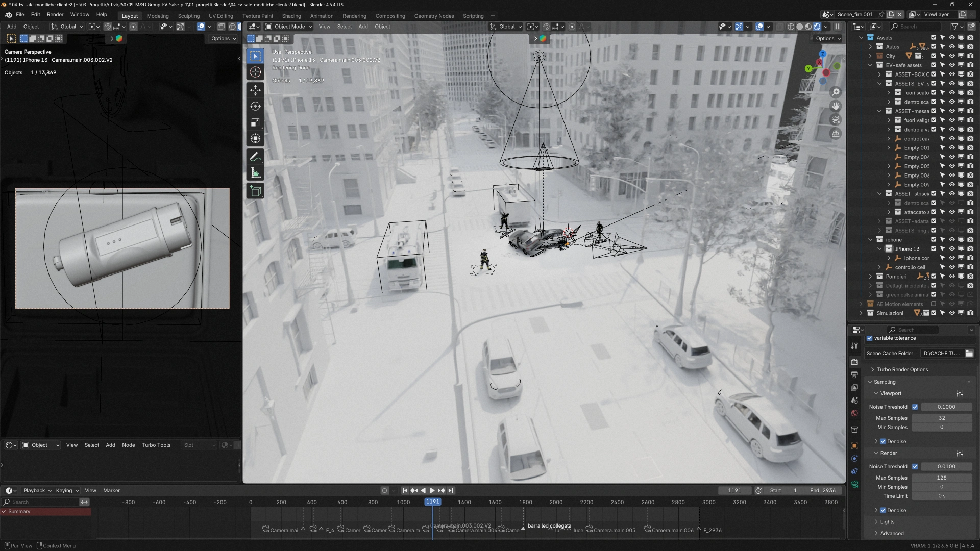Open Scene Cache Folder browser
Screen dimensions: 980x551
coord(969,354)
